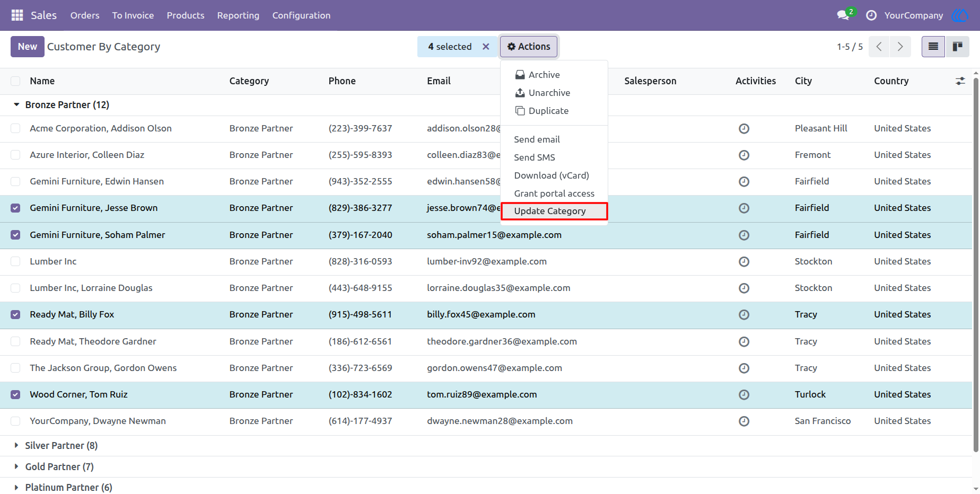Check the Lumber Inc row checkbox
The height and width of the screenshot is (494, 980).
[x=15, y=261]
